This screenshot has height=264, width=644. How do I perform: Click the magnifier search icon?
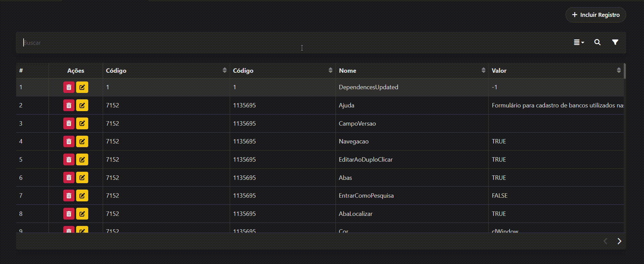pyautogui.click(x=597, y=42)
